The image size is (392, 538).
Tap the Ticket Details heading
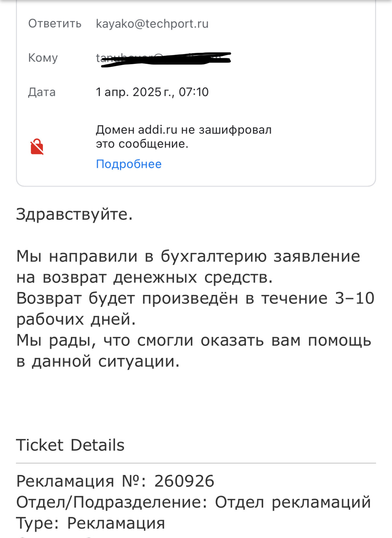coord(70,445)
